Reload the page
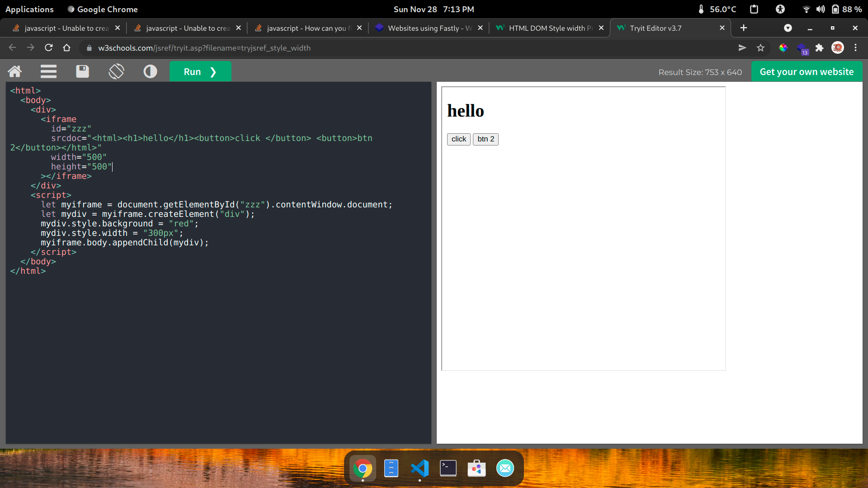Screen dimensions: 868x488 [x=48, y=48]
